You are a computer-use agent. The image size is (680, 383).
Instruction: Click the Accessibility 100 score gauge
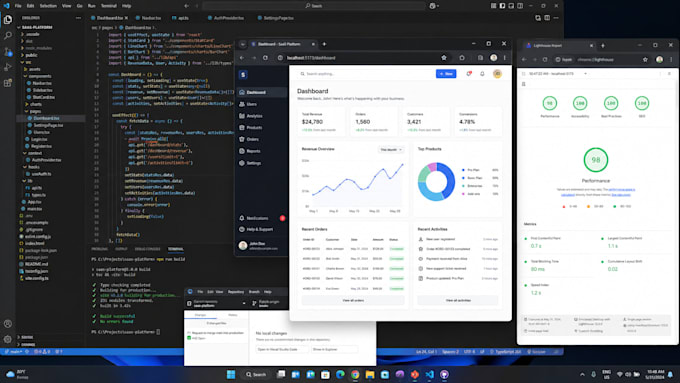click(x=580, y=103)
